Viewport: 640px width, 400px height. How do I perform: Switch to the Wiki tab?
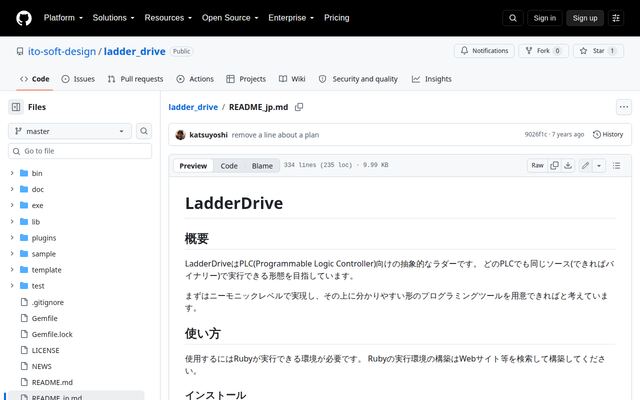point(292,79)
